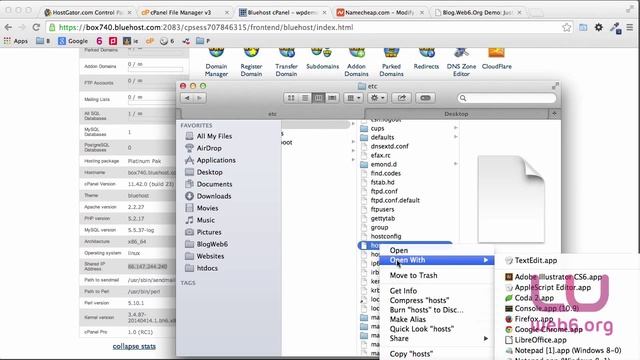Open DNS Zone Editor in cPanel
Screen dimensions: 640x360
click(x=461, y=62)
